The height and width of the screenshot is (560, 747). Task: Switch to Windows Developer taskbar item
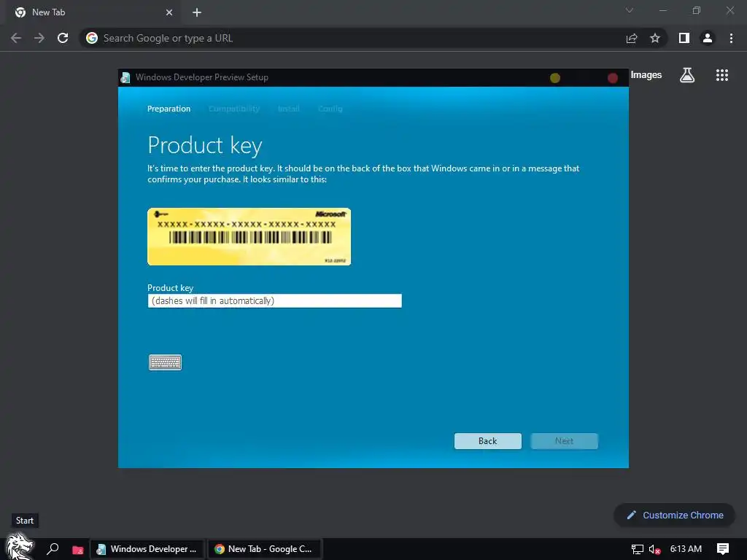coord(147,549)
